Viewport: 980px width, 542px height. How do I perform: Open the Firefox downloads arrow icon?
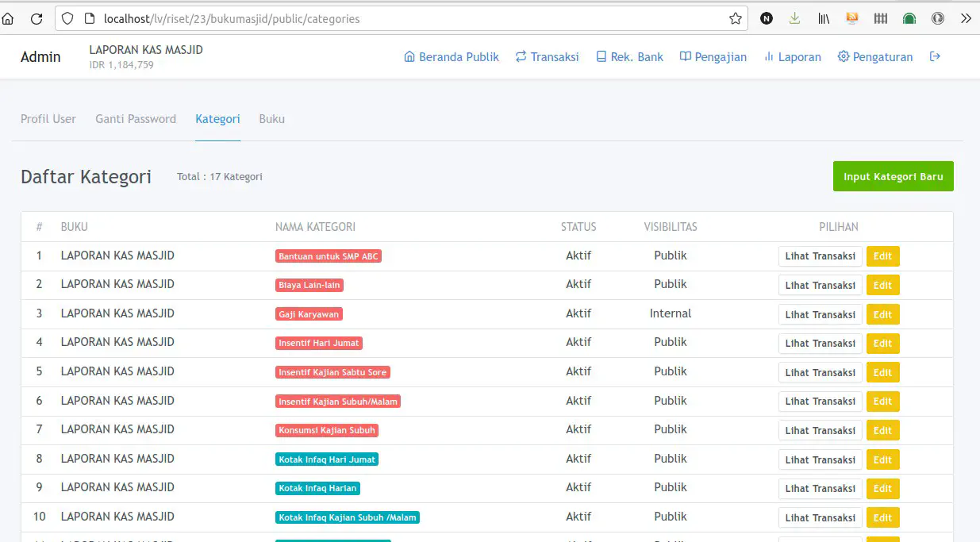click(x=794, y=18)
